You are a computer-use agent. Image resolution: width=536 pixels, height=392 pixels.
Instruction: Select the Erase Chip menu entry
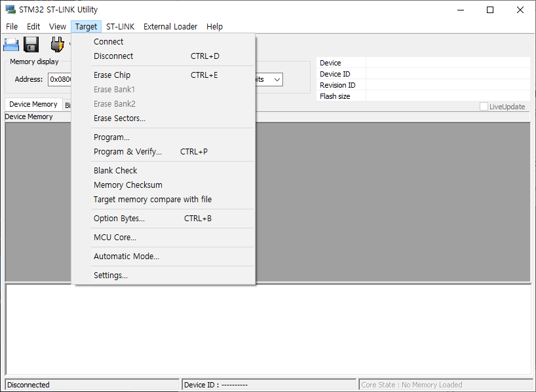(x=163, y=75)
